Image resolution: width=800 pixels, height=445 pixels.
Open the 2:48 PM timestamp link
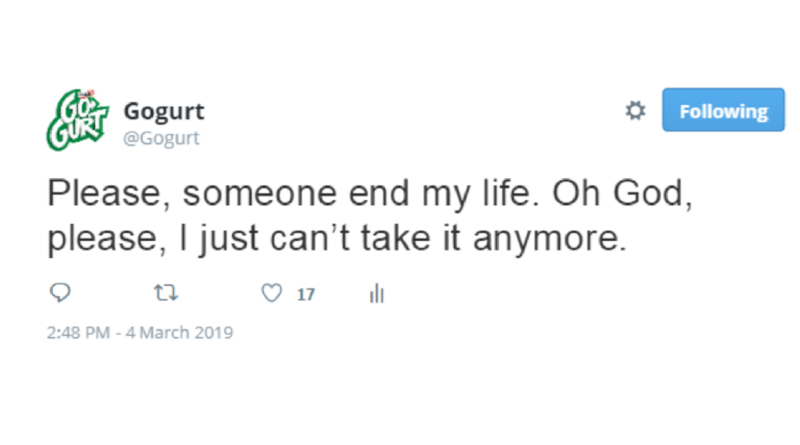(x=76, y=332)
